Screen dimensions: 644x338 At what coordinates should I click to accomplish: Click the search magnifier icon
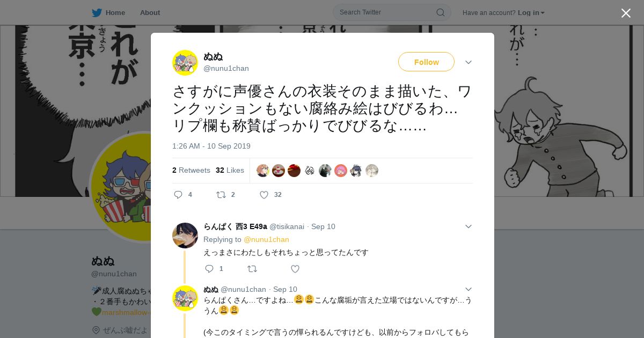440,12
